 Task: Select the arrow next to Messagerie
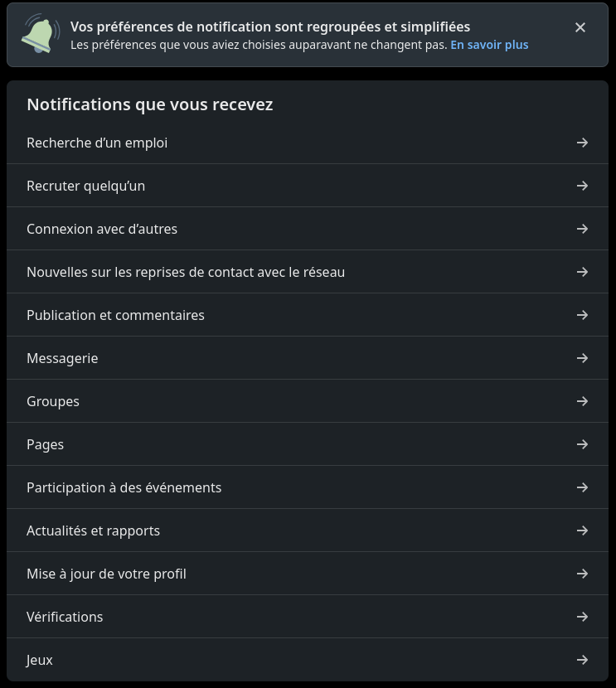click(x=583, y=358)
